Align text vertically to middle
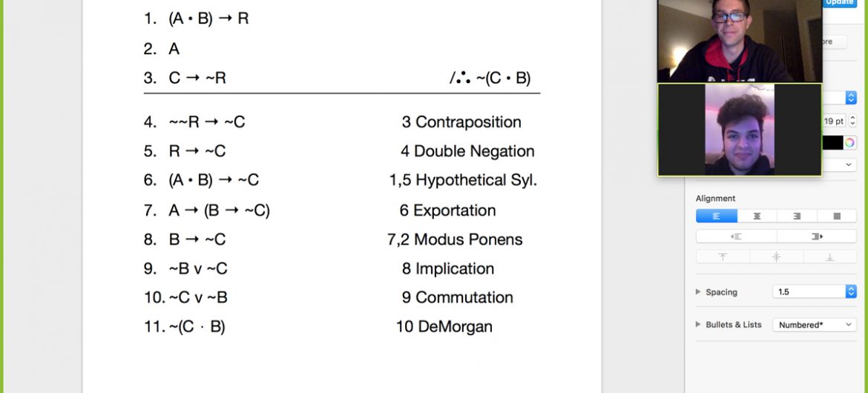 (776, 257)
